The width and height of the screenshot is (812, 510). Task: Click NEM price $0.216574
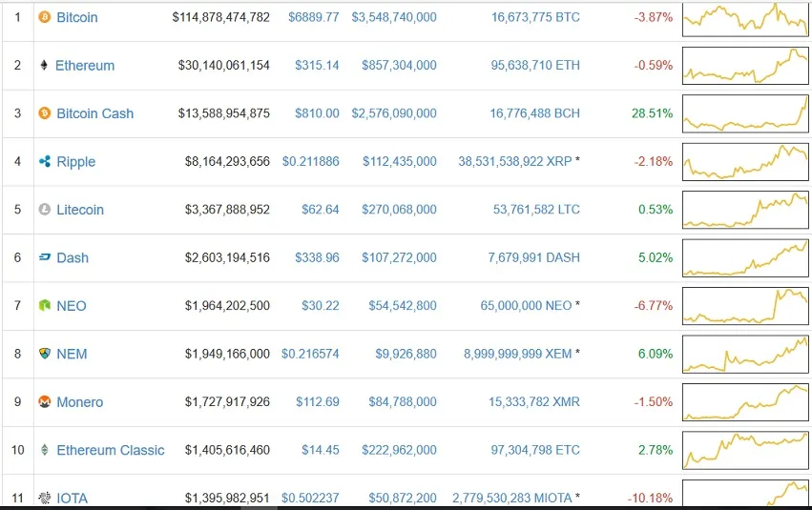[x=310, y=354]
